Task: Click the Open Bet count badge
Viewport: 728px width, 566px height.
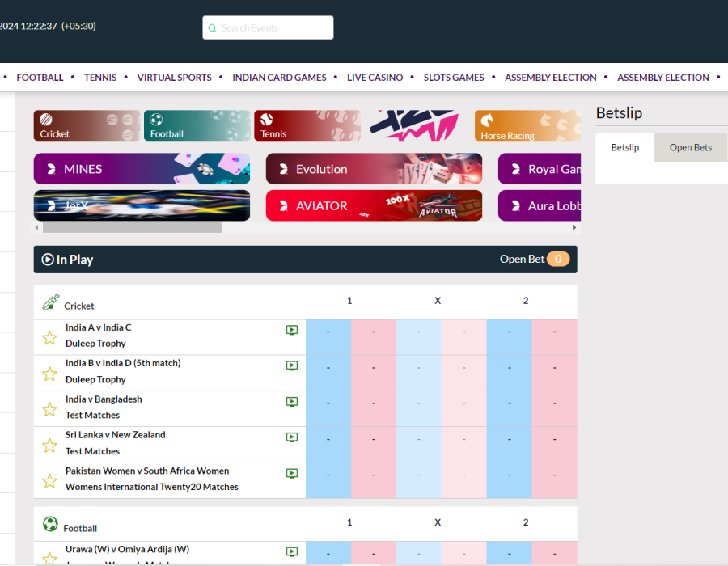Action: (x=558, y=260)
